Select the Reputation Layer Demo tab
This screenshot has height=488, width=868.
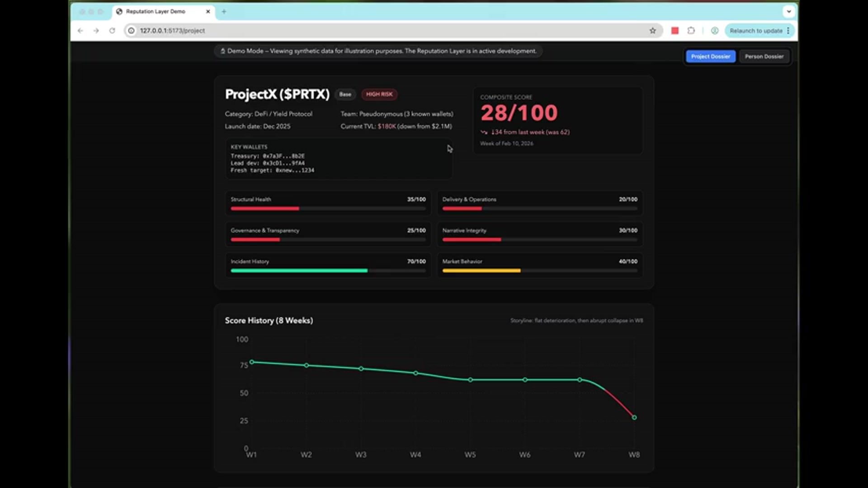pyautogui.click(x=156, y=12)
